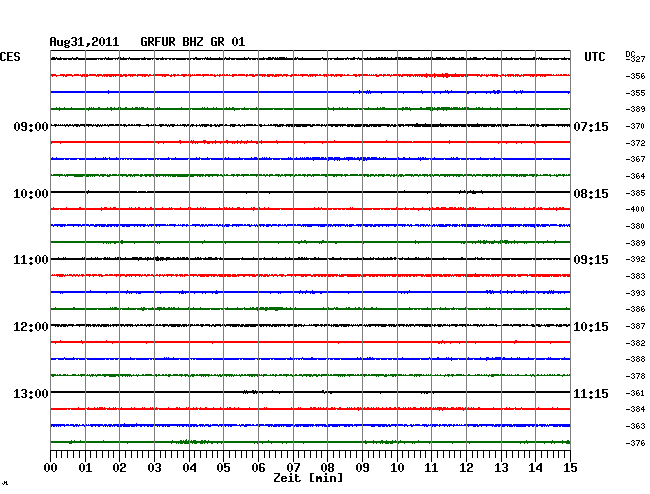
Task: Select the DC offset value '-364'
Action: tap(635, 176)
